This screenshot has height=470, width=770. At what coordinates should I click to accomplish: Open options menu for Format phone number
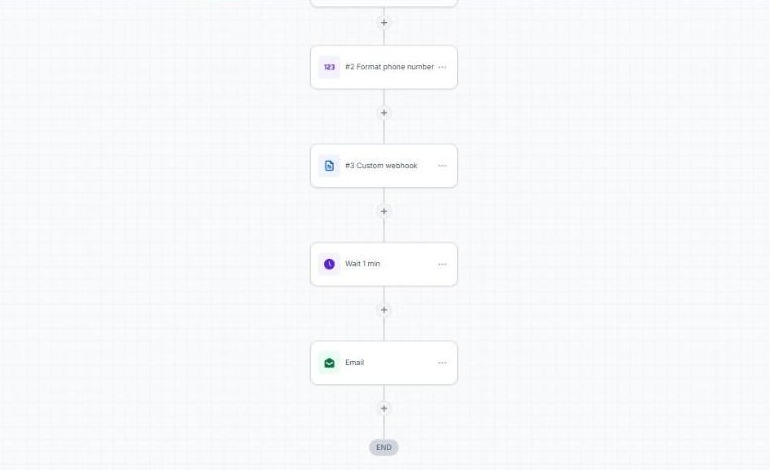pos(442,67)
